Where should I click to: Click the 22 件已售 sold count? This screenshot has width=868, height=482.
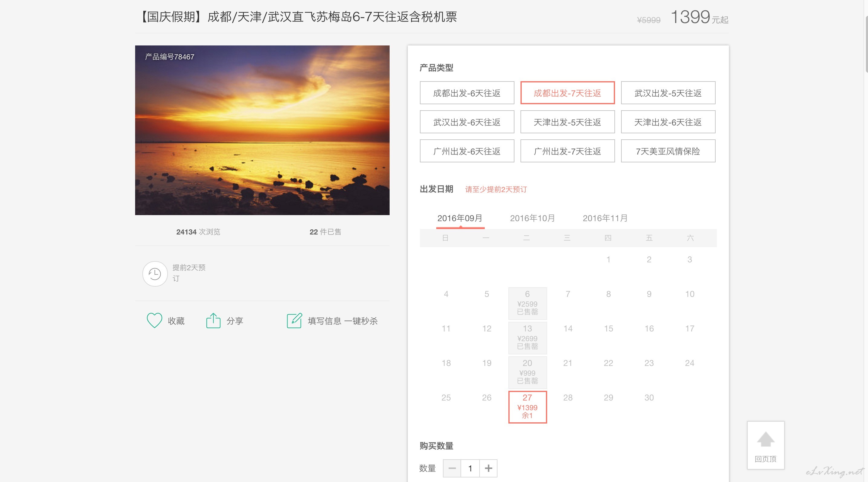tap(325, 232)
